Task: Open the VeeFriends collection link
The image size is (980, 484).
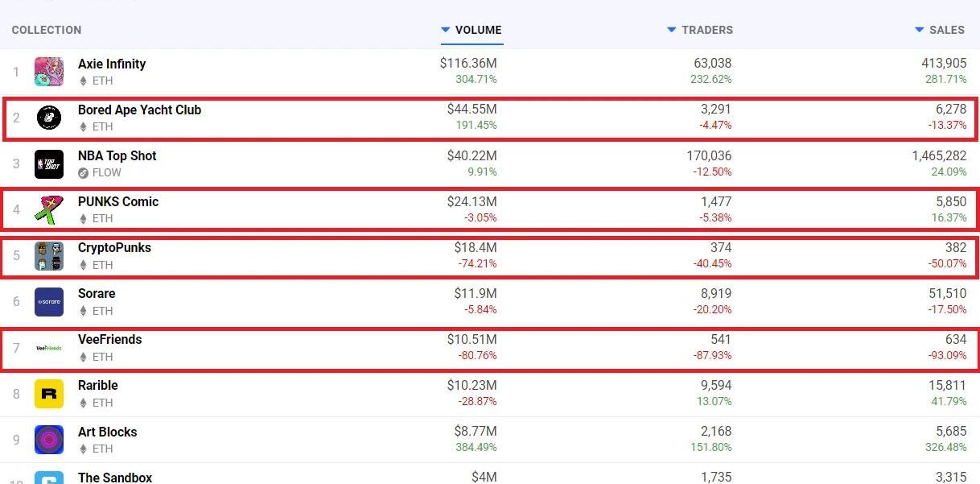Action: pyautogui.click(x=110, y=339)
